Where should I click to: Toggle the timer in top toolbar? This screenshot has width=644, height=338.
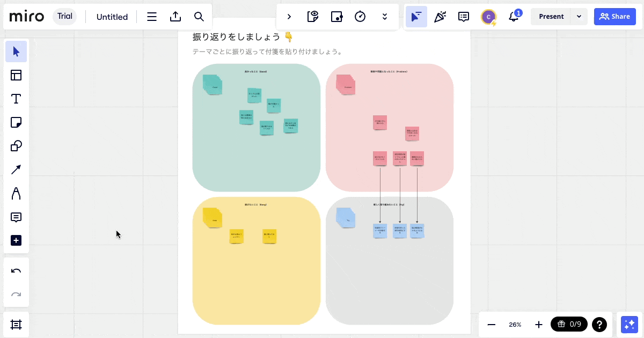[360, 17]
